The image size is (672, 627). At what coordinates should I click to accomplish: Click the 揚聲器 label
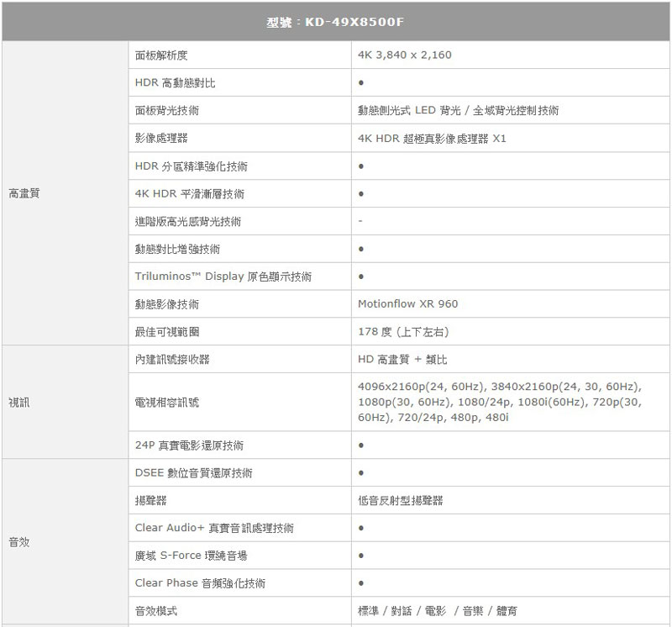point(150,500)
